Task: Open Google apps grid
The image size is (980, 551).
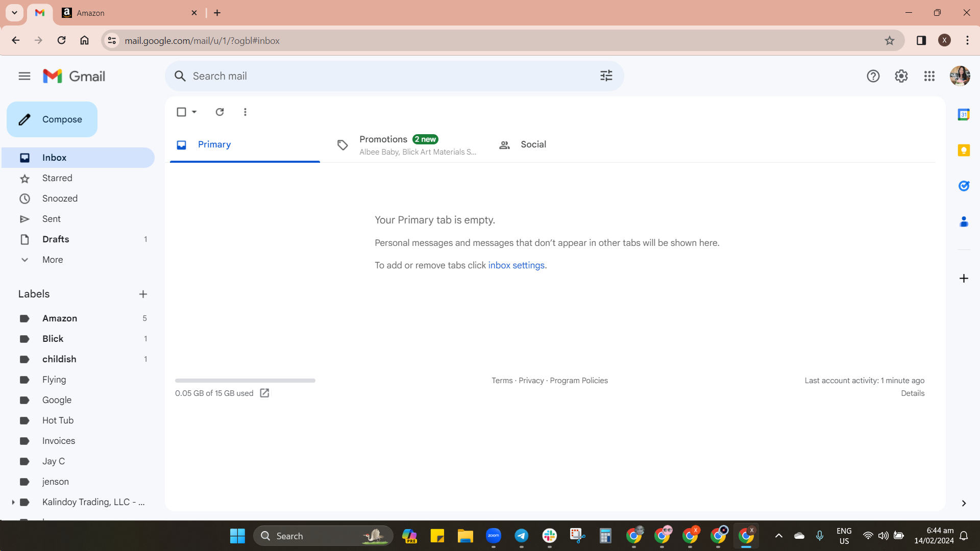Action: point(929,76)
